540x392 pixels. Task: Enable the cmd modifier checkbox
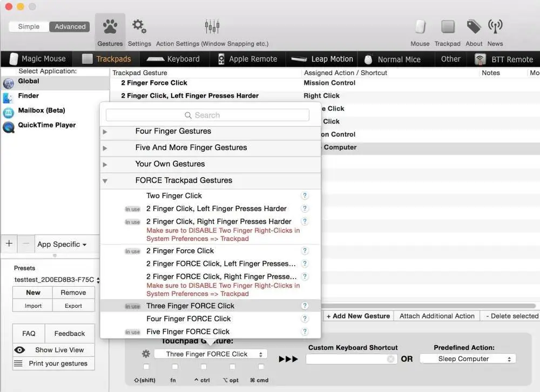261,367
